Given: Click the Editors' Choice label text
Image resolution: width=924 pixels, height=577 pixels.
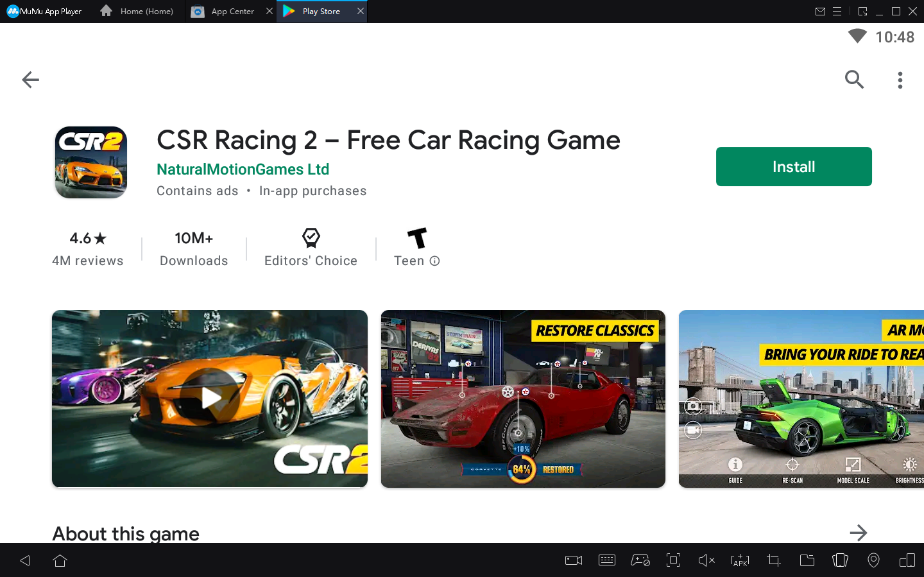Looking at the screenshot, I should pyautogui.click(x=311, y=261).
